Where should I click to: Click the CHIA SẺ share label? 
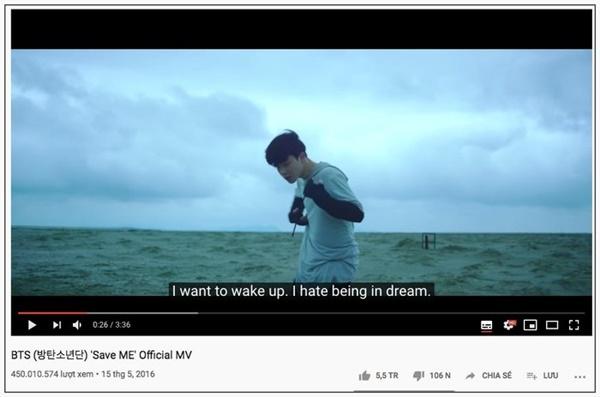point(497,376)
